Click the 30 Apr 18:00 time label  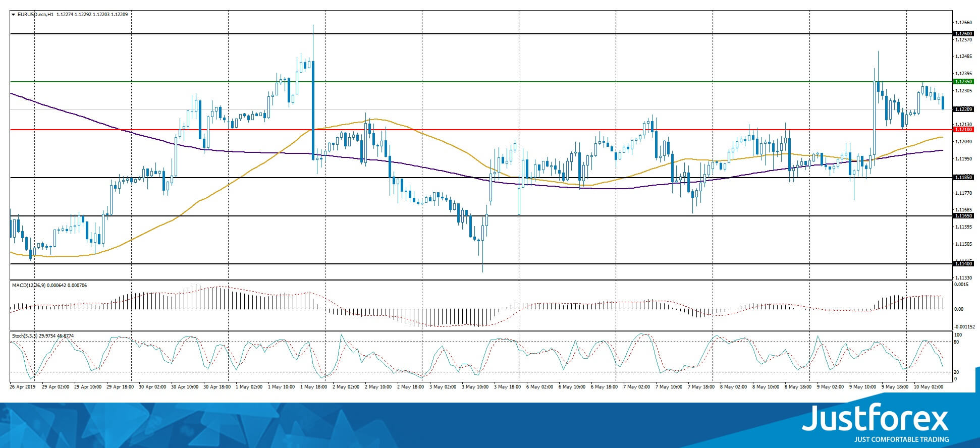pos(217,387)
